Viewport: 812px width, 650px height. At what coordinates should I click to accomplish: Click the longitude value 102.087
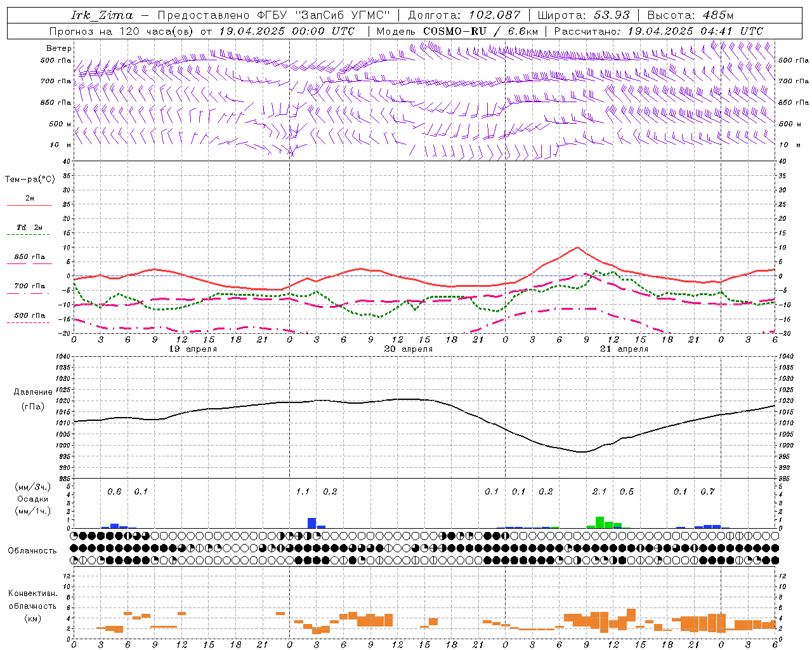tap(495, 15)
